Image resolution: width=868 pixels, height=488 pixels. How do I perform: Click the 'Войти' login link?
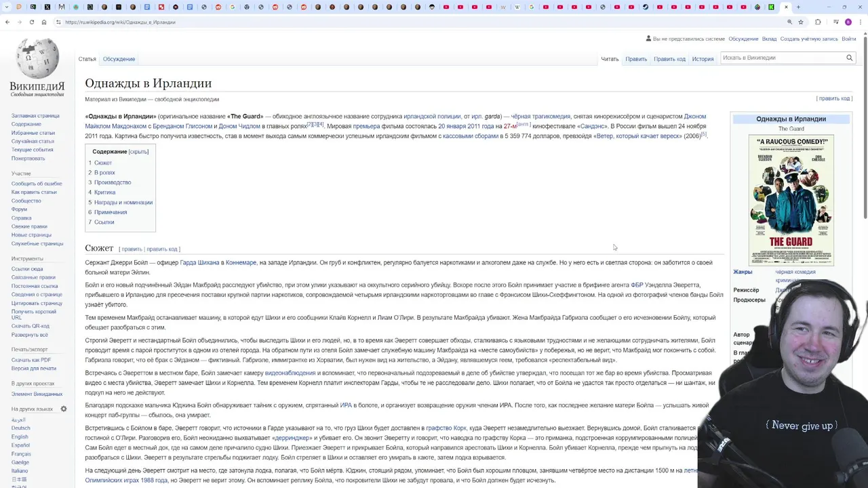[849, 39]
